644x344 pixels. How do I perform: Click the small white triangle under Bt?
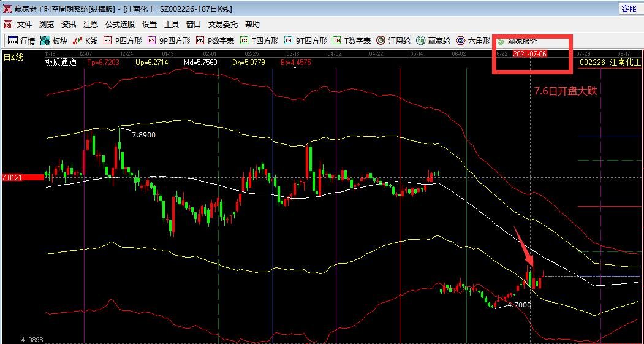295,68
